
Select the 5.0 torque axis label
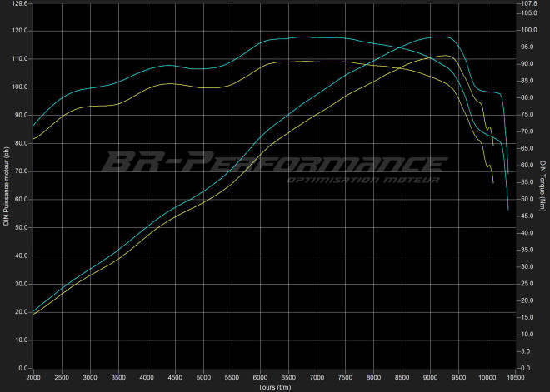click(527, 351)
